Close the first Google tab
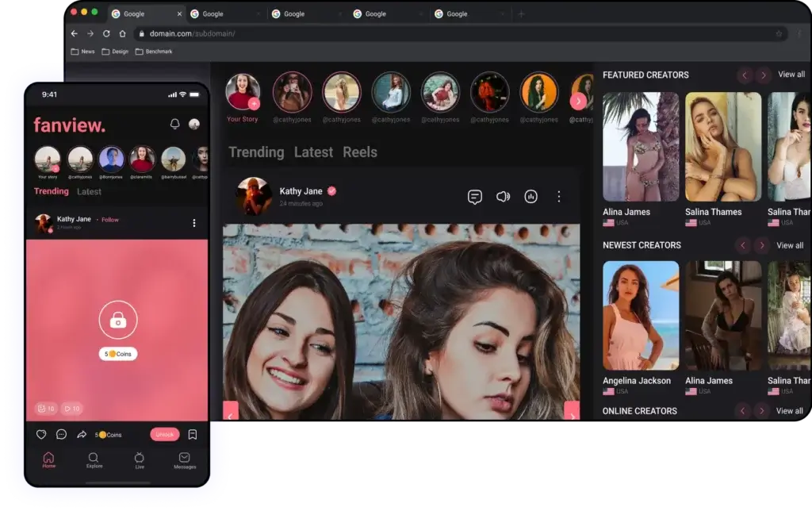 (x=179, y=14)
